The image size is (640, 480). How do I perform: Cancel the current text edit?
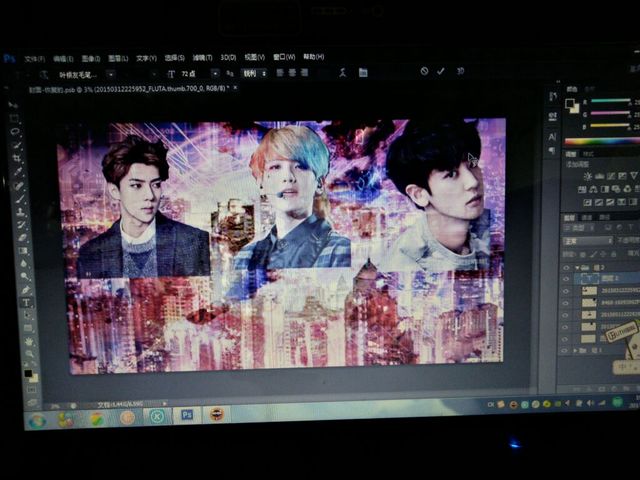pyautogui.click(x=424, y=71)
